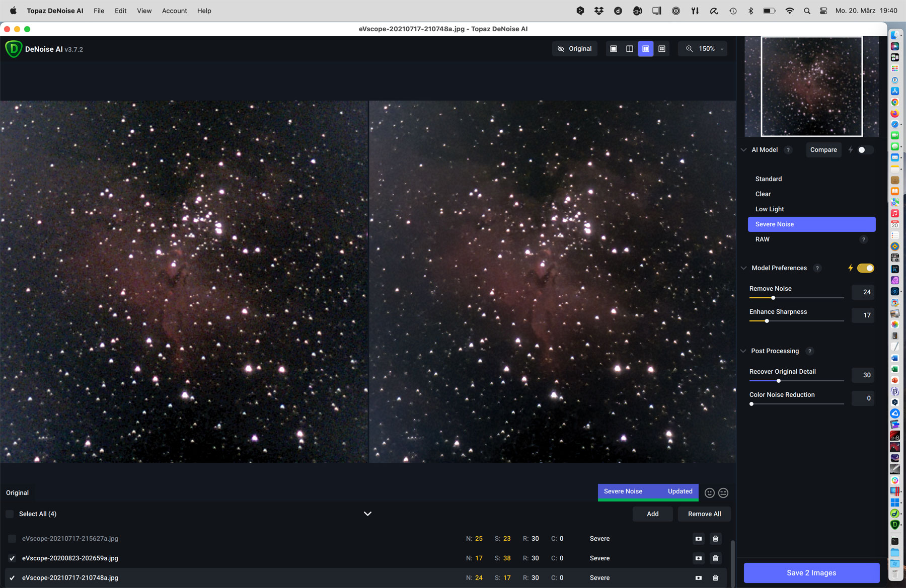The image size is (906, 588).
Task: Click the DeNoise AI shield logo
Action: coord(14,49)
